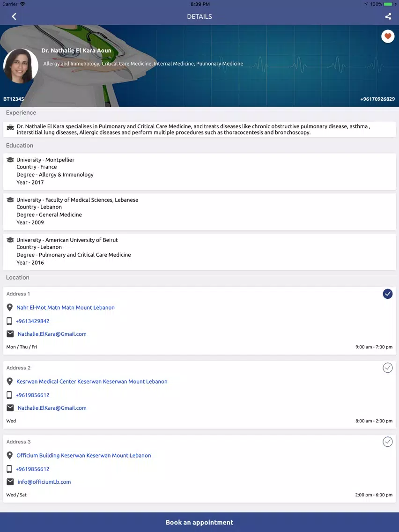Tap the share icon in header
The image size is (399, 532).
[388, 16]
